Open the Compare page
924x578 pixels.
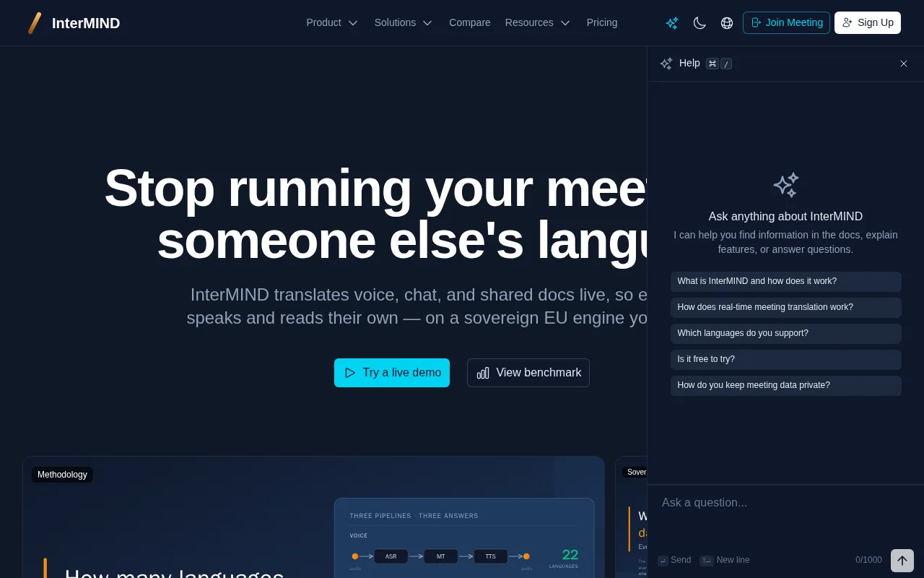(x=470, y=22)
